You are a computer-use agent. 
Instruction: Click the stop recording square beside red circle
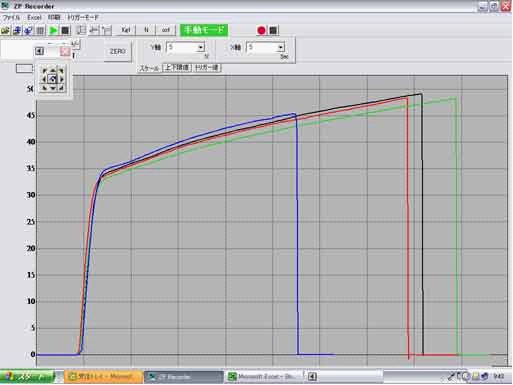(273, 31)
